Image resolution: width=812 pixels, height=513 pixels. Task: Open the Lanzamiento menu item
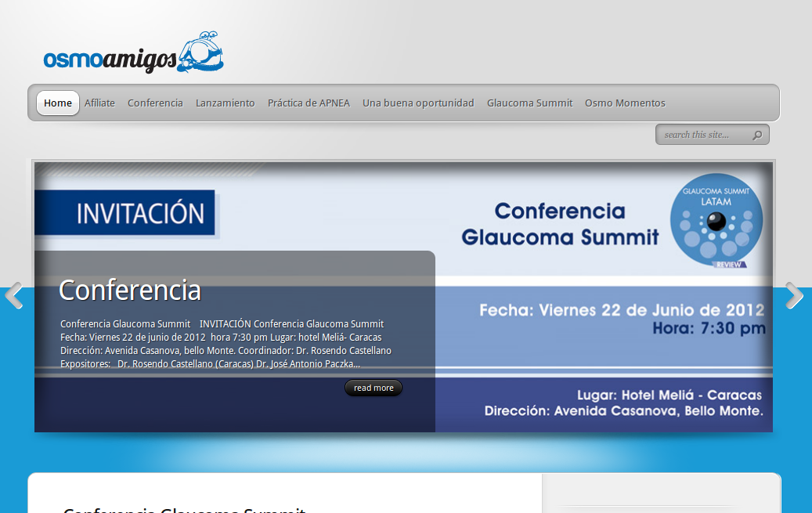click(x=226, y=103)
